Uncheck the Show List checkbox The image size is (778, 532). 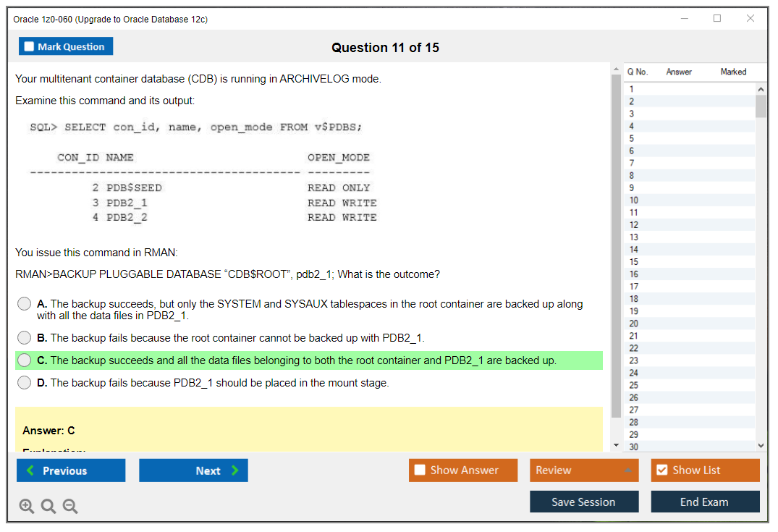click(661, 470)
